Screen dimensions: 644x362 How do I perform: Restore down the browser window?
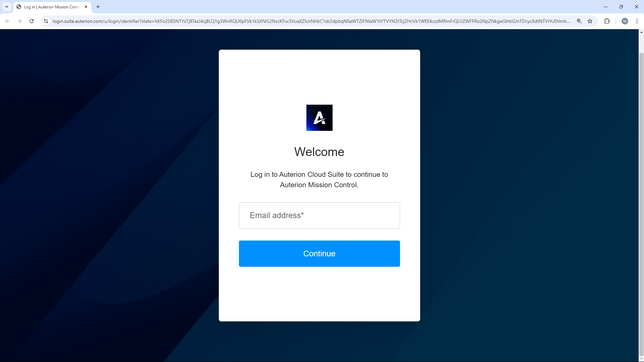(x=621, y=7)
